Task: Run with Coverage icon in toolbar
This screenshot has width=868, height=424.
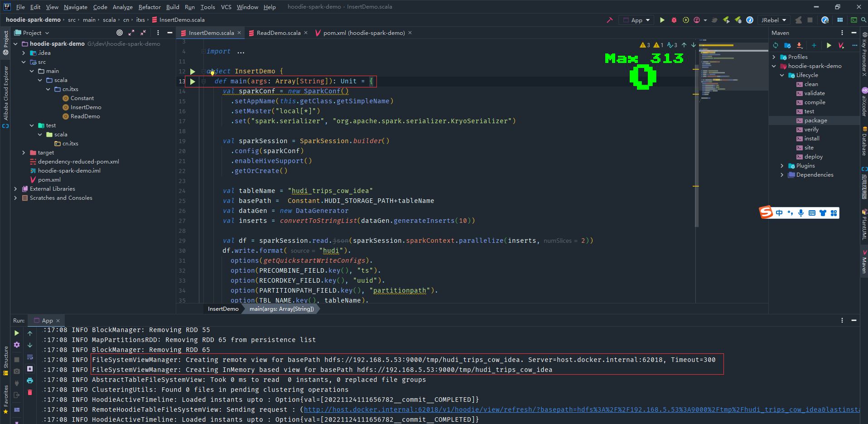Action: tap(685, 20)
